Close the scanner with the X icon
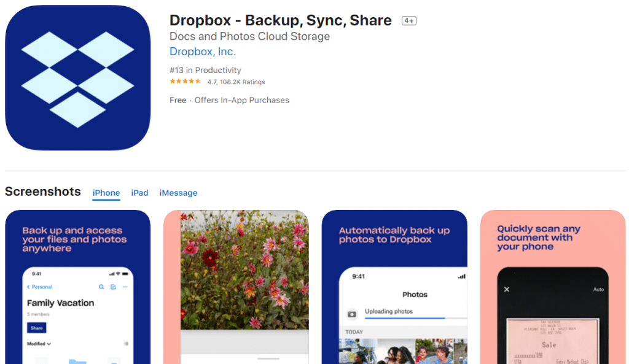 pos(507,289)
